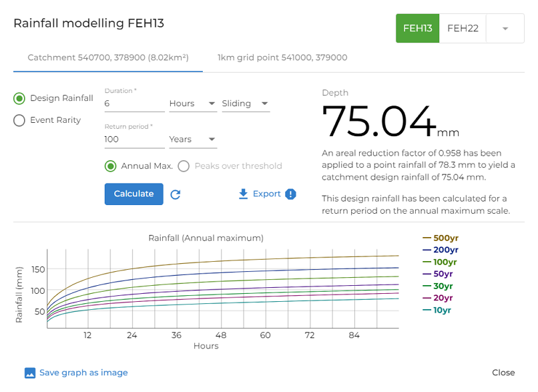Click the refresh icon beside Calculate
538x392 pixels.
176,194
